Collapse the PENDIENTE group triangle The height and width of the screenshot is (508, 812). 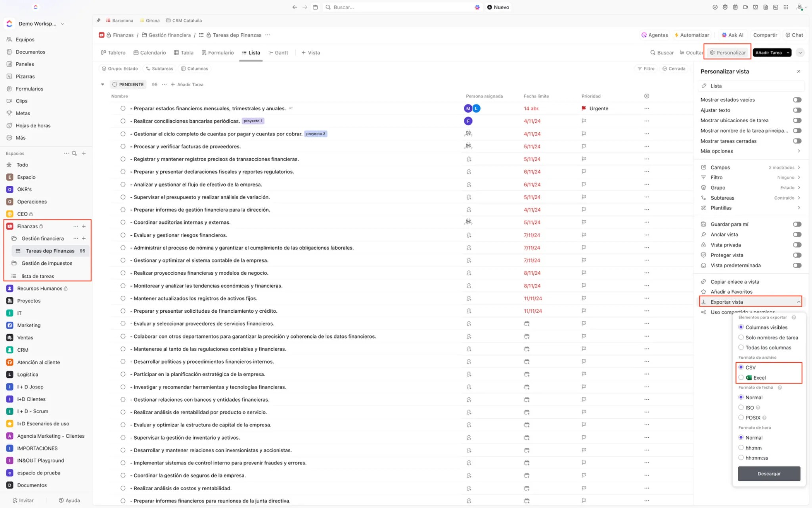point(103,85)
